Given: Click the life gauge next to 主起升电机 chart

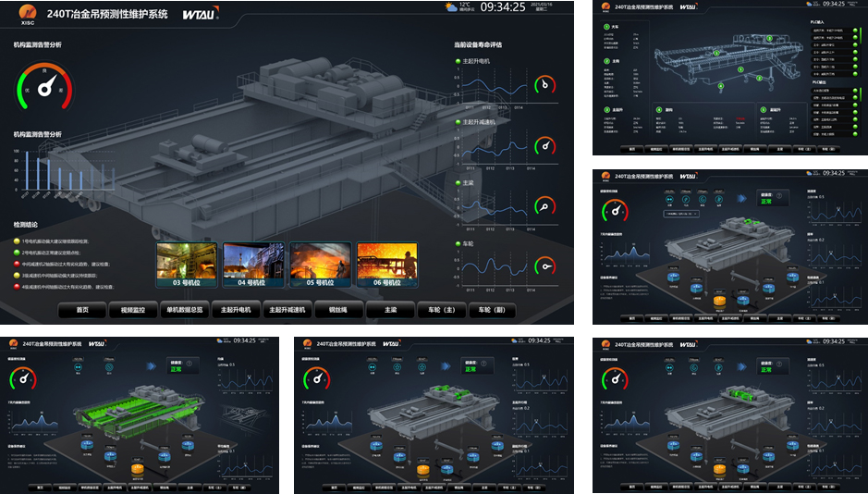Looking at the screenshot, I should pyautogui.click(x=545, y=85).
